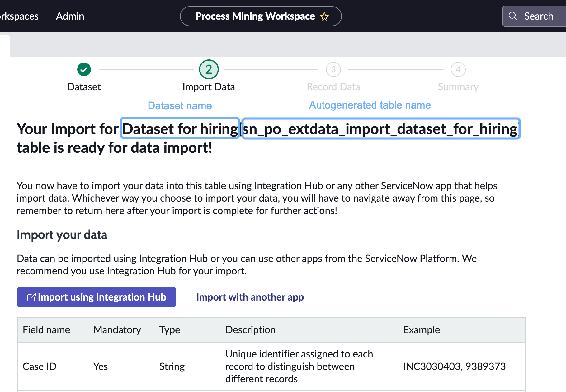Open the Workspaces menu
Image resolution: width=566 pixels, height=392 pixels.
pos(19,16)
